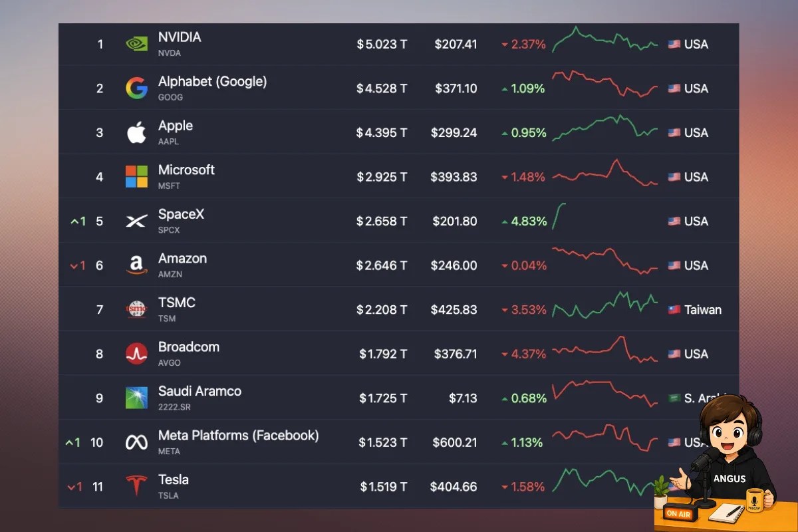Open the NVIDIA company link
798x532 pixels.
click(180, 37)
